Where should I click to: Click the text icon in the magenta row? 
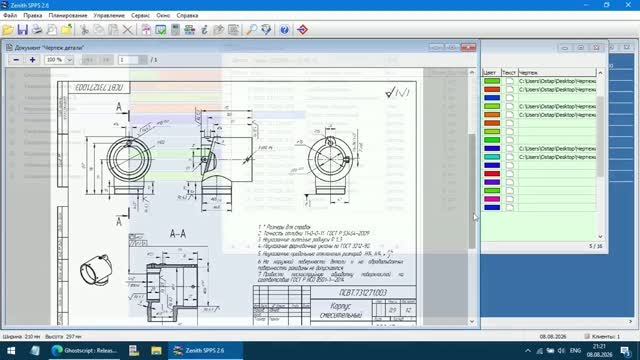(509, 199)
